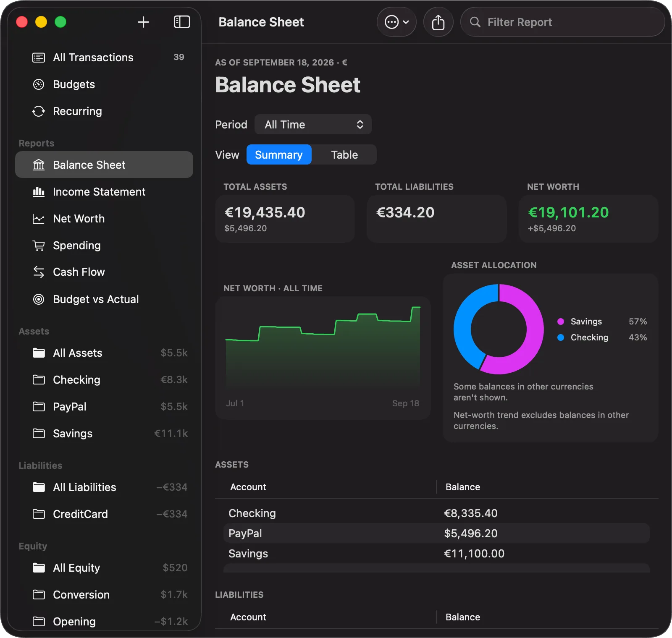The image size is (672, 638).
Task: Open the Spending report
Action: pyautogui.click(x=104, y=246)
